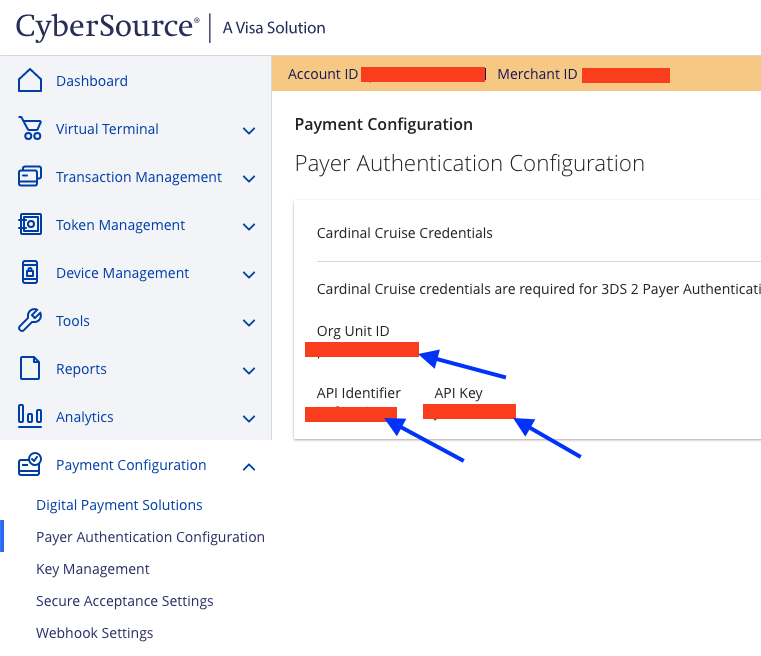This screenshot has height=656, width=761.
Task: Click the Org Unit ID label
Action: (x=353, y=330)
